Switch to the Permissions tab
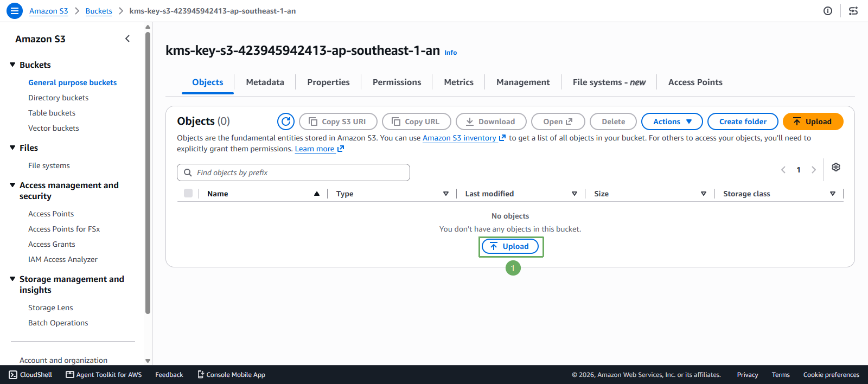 point(397,82)
